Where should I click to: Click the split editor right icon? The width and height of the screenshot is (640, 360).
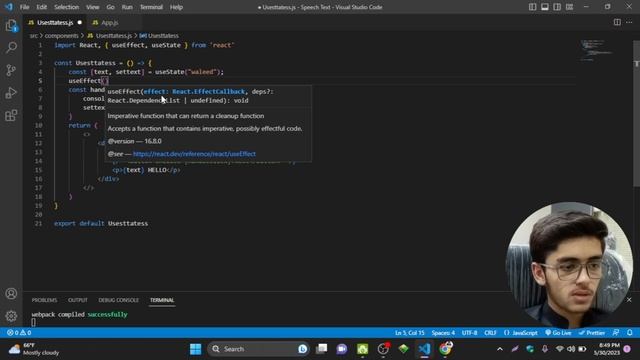[x=617, y=22]
